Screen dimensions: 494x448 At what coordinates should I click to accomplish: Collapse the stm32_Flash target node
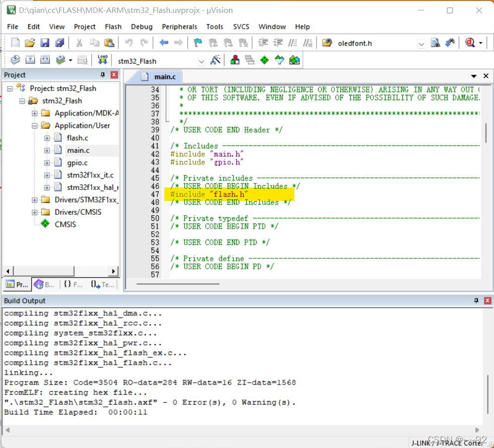click(22, 101)
